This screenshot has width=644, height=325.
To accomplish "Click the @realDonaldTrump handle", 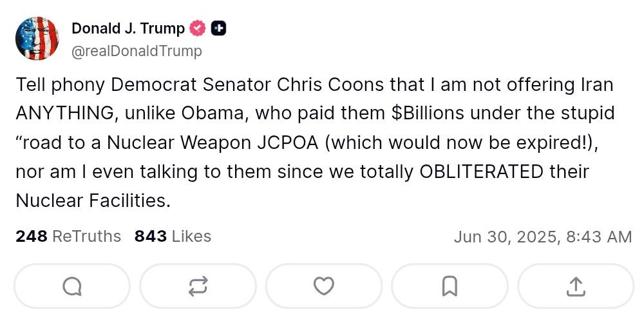I will [137, 51].
